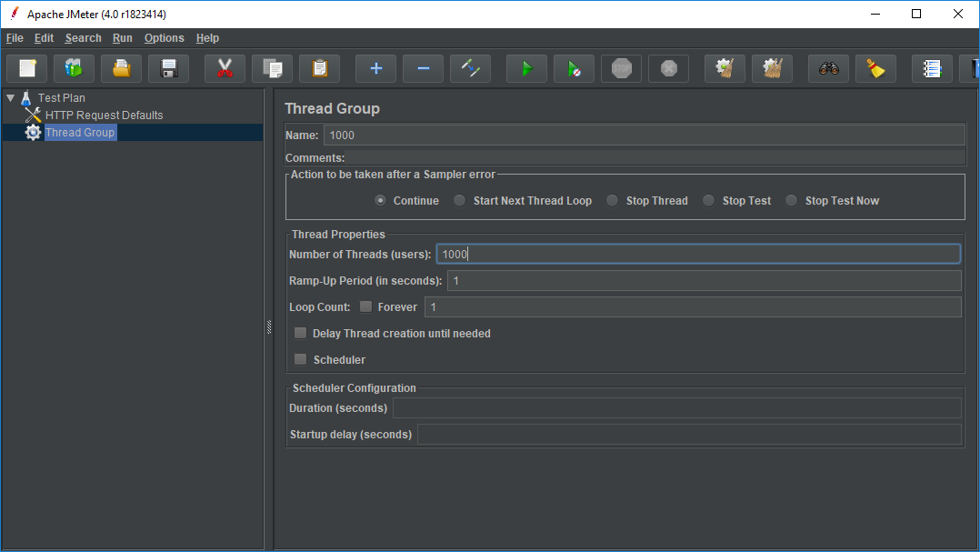Select the Stop Thread radio option

click(x=613, y=201)
